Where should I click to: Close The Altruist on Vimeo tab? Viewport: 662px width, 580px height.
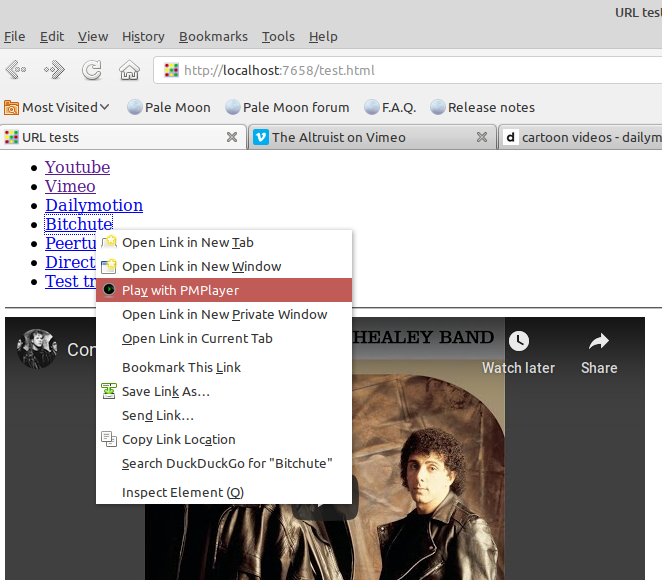482,137
